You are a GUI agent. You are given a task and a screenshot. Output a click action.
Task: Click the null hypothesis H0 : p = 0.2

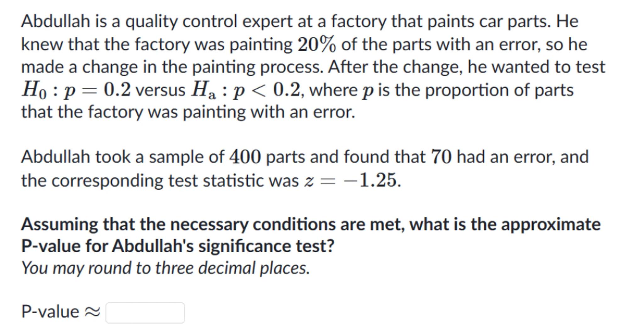click(76, 90)
